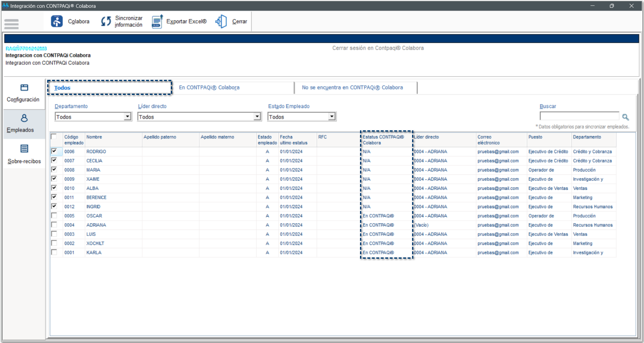This screenshot has height=343, width=644.
Task: Click Cerrar sesión en Contpaqi Colabora link
Action: [378, 48]
